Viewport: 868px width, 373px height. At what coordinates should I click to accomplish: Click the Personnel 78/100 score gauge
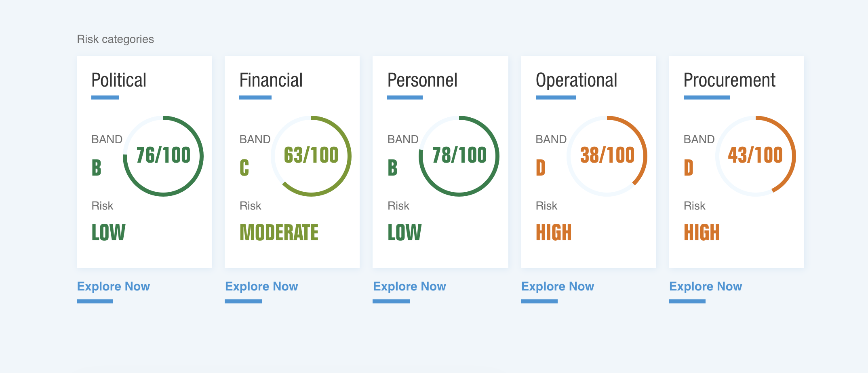click(x=459, y=156)
